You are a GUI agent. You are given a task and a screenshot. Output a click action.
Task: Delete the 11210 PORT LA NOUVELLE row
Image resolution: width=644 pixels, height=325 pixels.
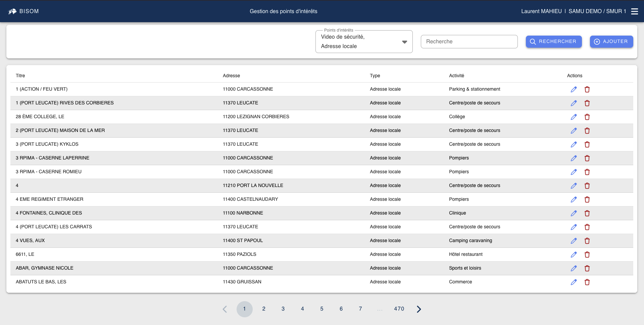[587, 186]
